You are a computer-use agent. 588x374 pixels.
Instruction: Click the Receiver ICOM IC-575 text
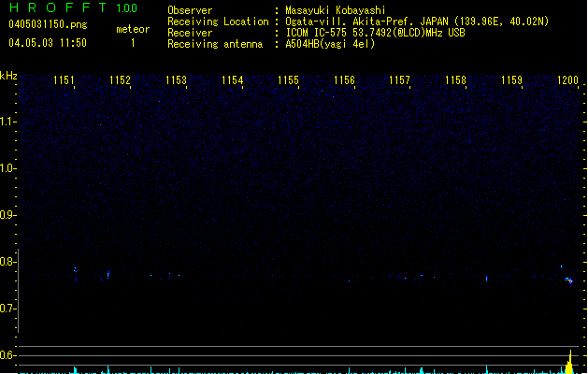375,33
